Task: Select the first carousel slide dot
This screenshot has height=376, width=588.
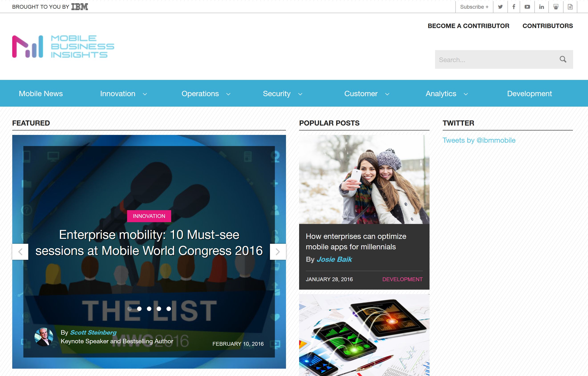Action: click(130, 309)
